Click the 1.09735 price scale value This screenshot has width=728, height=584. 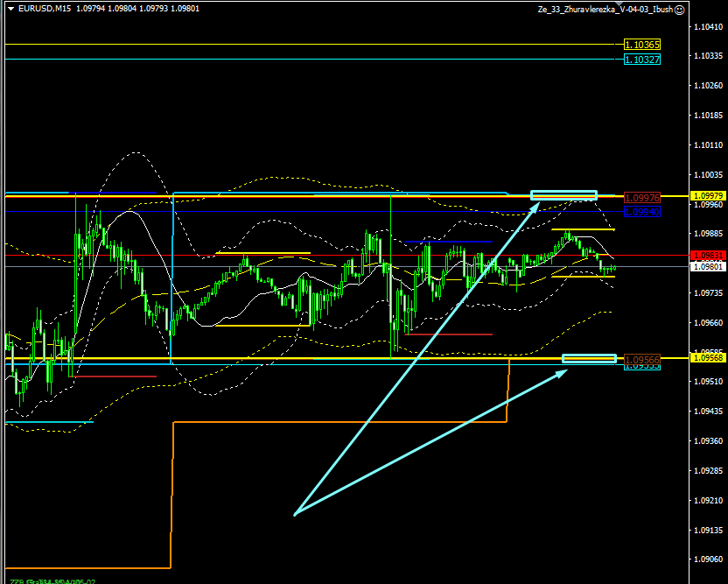pyautogui.click(x=709, y=293)
